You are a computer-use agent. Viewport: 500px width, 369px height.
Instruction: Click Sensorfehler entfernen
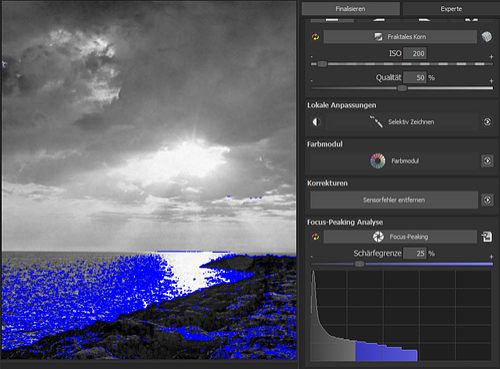pos(394,200)
